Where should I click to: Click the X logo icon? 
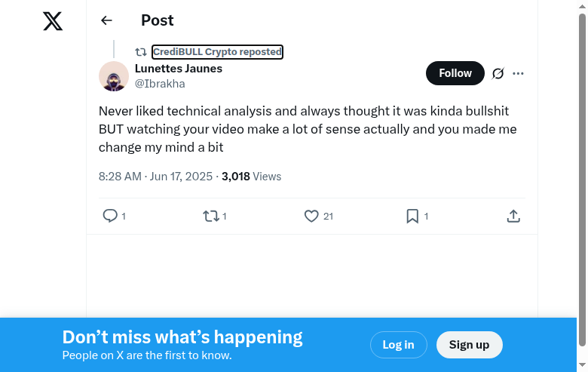coord(53,21)
